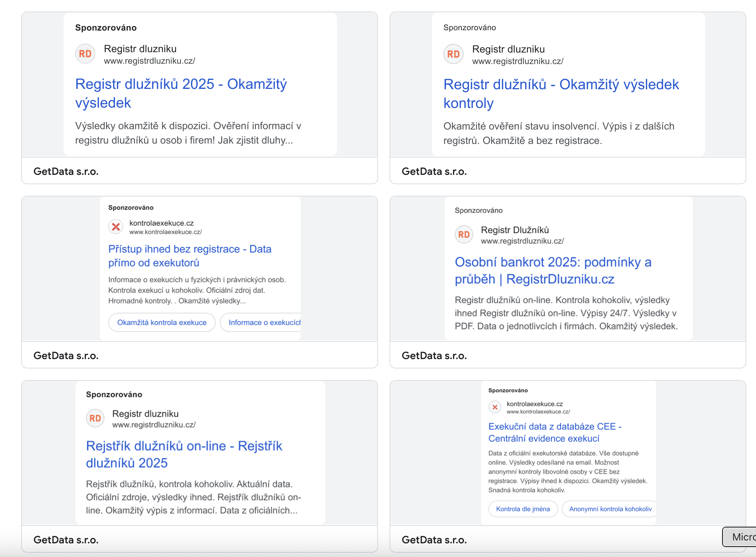The height and width of the screenshot is (557, 756).
Task: Click 'GetData s.r.o.' under 'Přístup ihned bez registrace' ad
Action: click(66, 356)
